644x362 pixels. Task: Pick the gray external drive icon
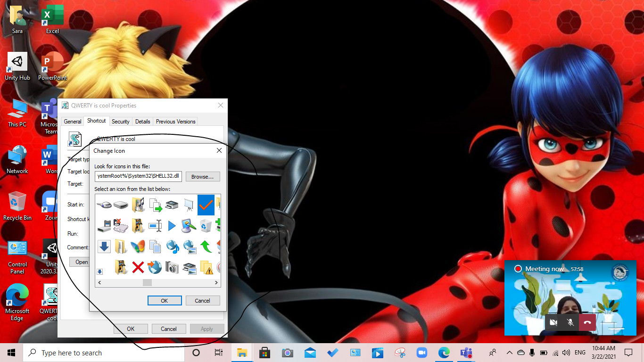121,205
